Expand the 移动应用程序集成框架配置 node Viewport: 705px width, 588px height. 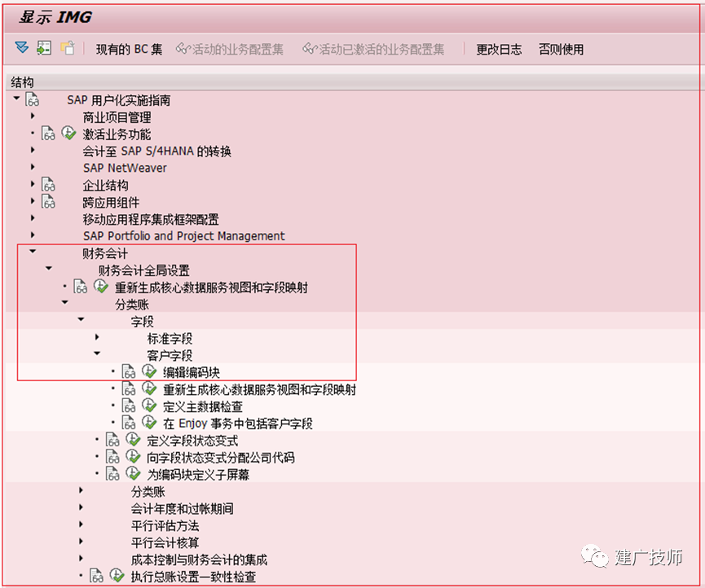click(x=33, y=218)
